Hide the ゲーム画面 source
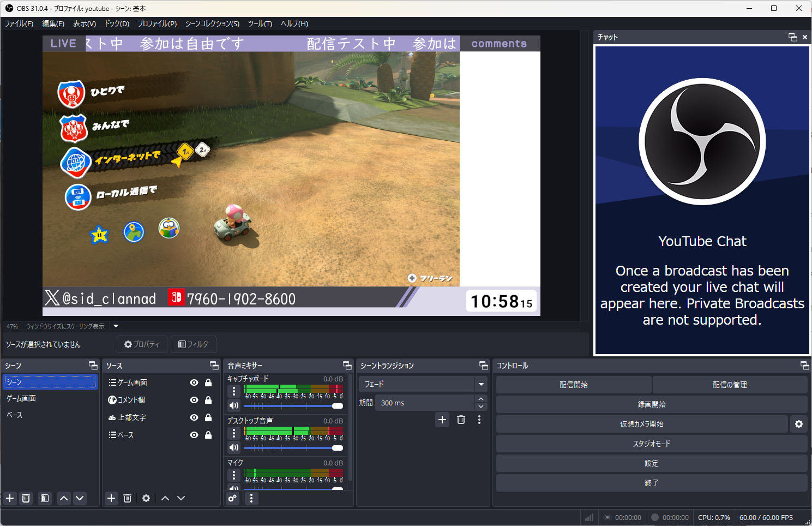Screen dimensions: 812x526 (194, 382)
